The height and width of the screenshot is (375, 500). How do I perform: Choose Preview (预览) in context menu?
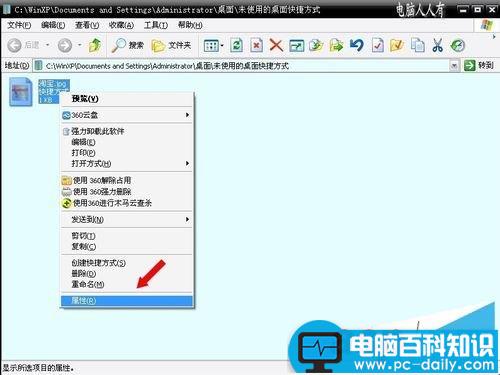(x=127, y=99)
